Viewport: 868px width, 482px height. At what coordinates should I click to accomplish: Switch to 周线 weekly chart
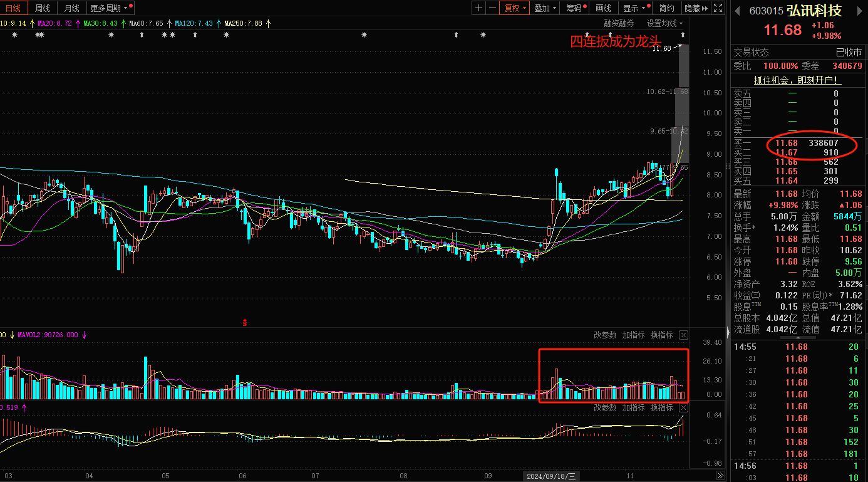click(43, 8)
